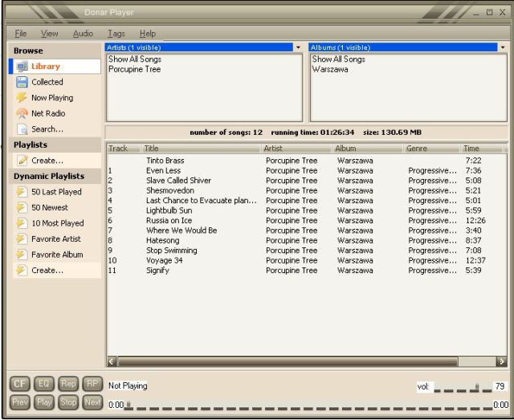514x420 pixels.
Task: Click the 50 Last Played playlist icon
Action: coord(22,192)
